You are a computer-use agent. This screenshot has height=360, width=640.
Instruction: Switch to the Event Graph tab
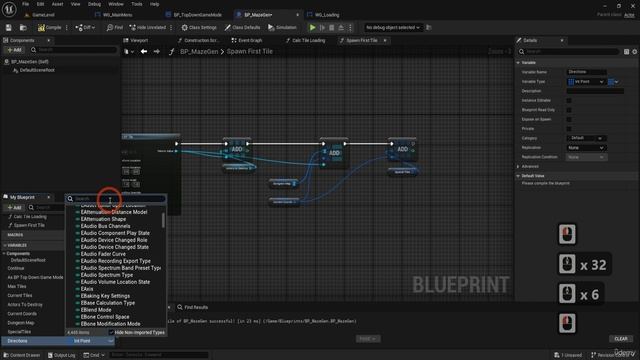[247, 40]
